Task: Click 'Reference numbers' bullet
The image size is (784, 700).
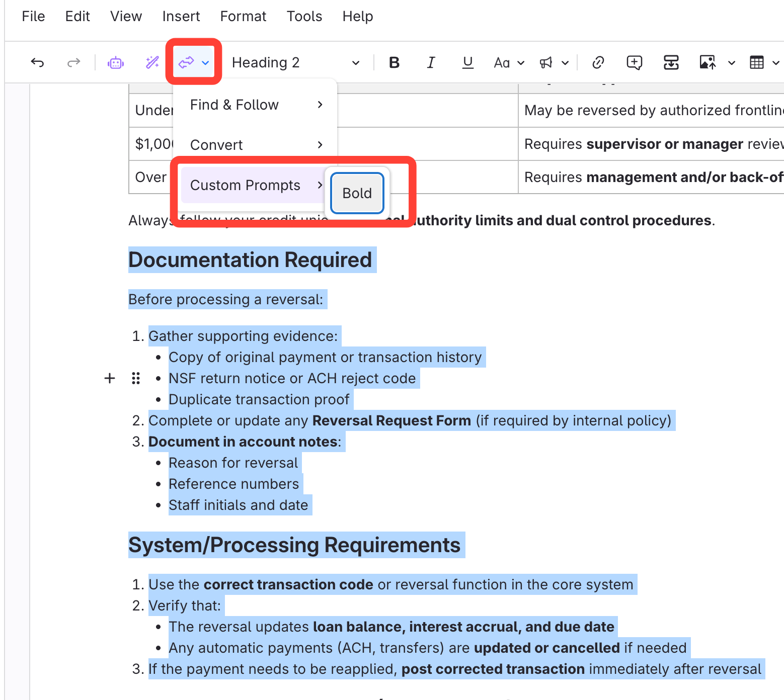Action: click(x=234, y=484)
